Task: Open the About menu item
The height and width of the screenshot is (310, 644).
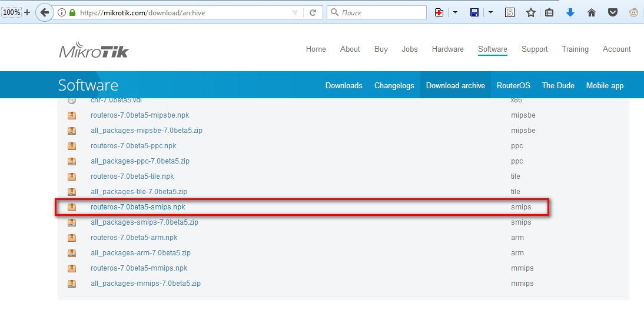Action: click(x=350, y=49)
